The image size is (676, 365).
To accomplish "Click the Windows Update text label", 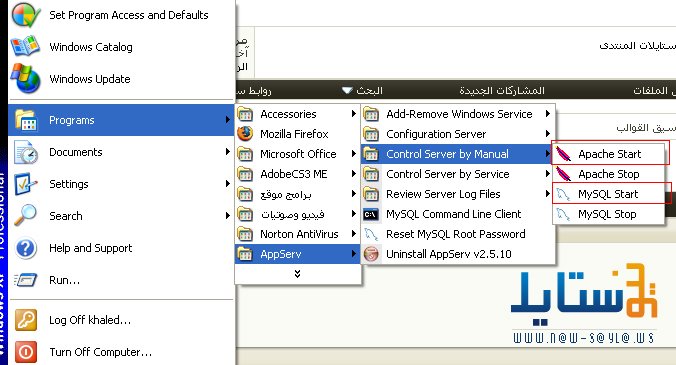I will (90, 79).
